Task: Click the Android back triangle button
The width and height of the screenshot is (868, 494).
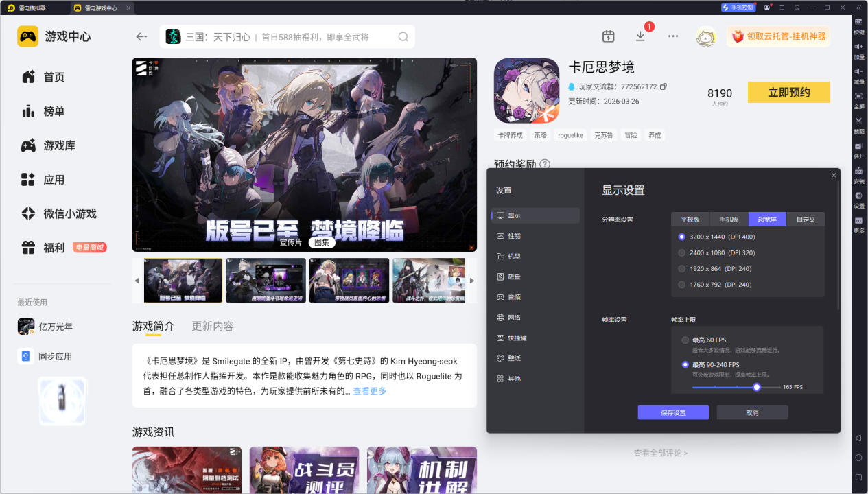Action: click(858, 438)
